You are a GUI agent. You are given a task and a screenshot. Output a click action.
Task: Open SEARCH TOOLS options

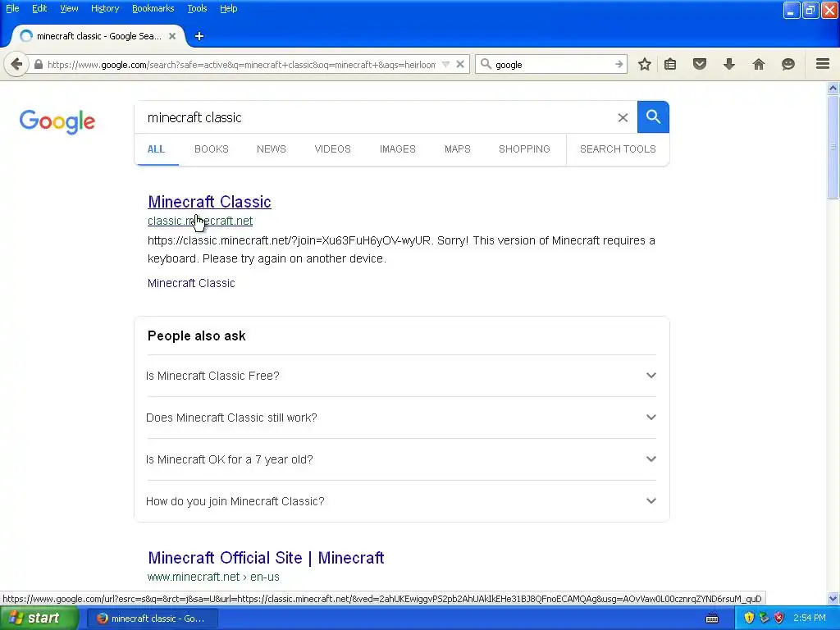pyautogui.click(x=618, y=149)
